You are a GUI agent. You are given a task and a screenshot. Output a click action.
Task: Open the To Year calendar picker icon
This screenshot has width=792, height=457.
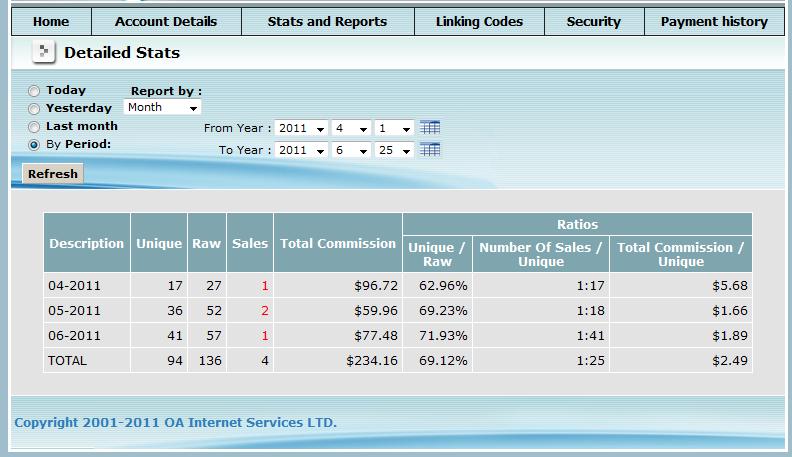(430, 150)
